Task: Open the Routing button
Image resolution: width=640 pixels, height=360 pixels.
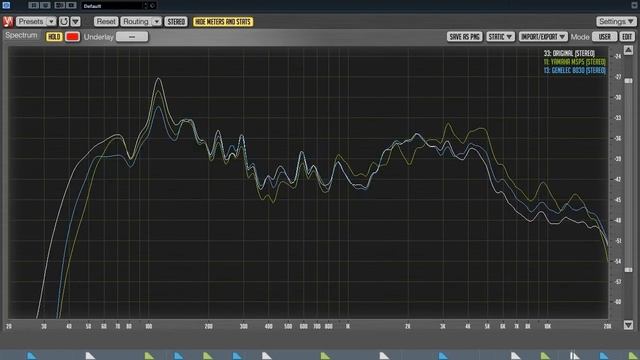Action: 136,21
